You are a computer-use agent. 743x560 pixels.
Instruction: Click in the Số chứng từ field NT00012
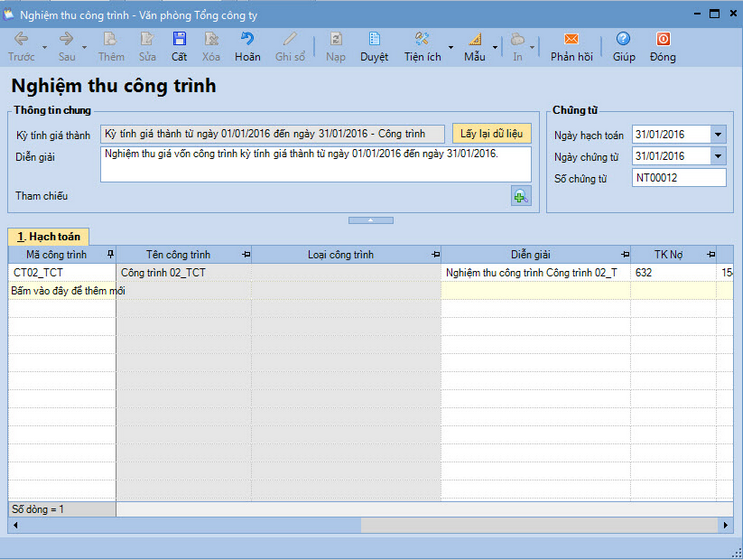[x=679, y=178]
